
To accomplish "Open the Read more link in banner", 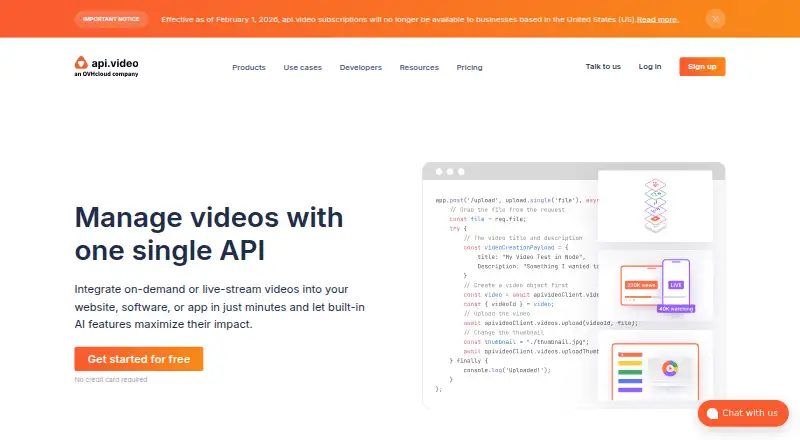I will coord(658,19).
